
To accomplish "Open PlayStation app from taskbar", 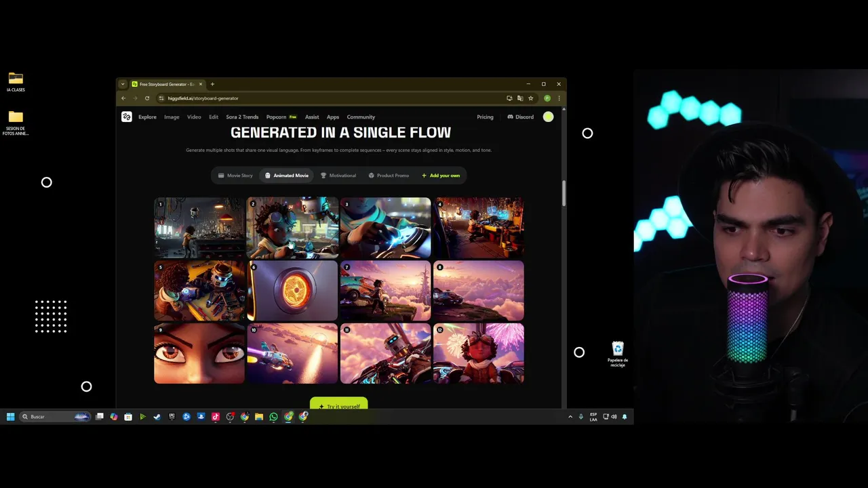I will pyautogui.click(x=201, y=417).
